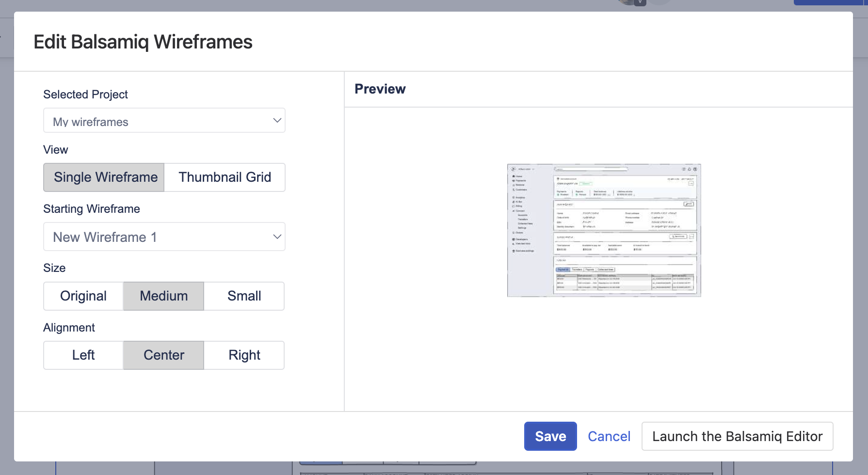Click the Selected Project label
Image resolution: width=868 pixels, height=475 pixels.
[x=85, y=95]
